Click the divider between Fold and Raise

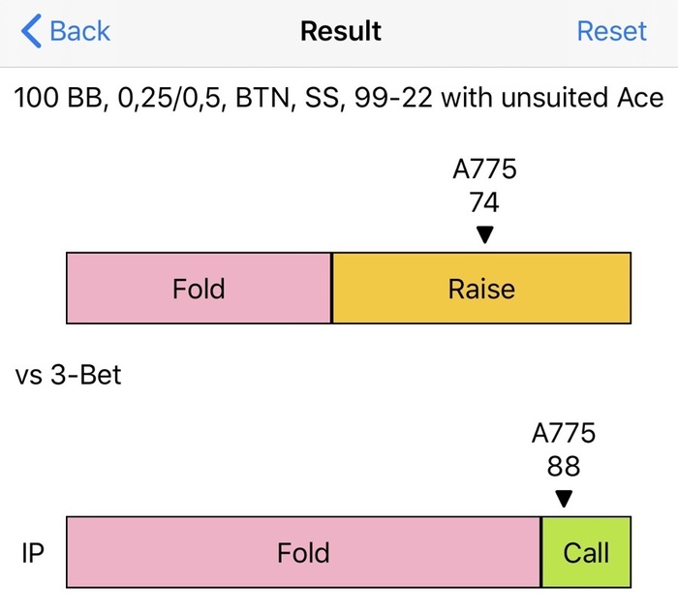(x=332, y=288)
